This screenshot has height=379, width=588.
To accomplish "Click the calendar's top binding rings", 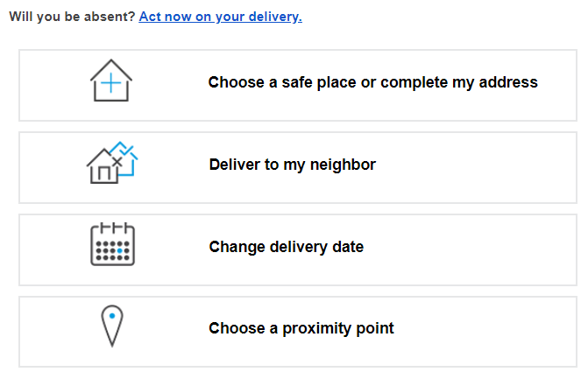I will coord(112,228).
